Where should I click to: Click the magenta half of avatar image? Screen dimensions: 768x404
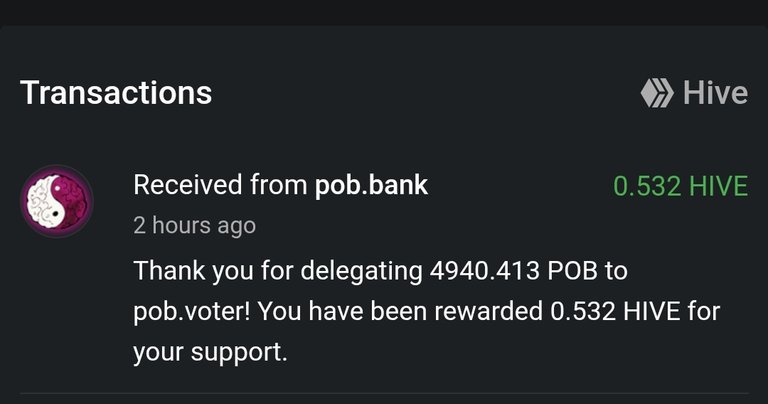(73, 201)
